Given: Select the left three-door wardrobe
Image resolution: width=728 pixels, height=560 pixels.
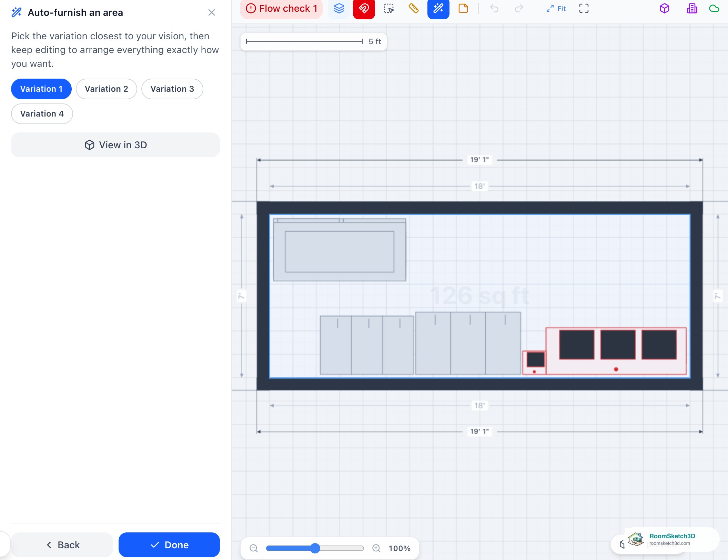Looking at the screenshot, I should (367, 345).
